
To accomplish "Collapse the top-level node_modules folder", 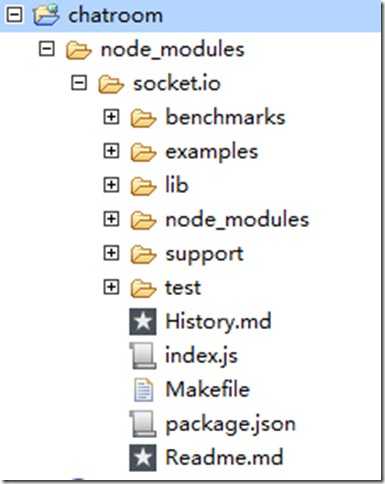I will click(x=46, y=49).
